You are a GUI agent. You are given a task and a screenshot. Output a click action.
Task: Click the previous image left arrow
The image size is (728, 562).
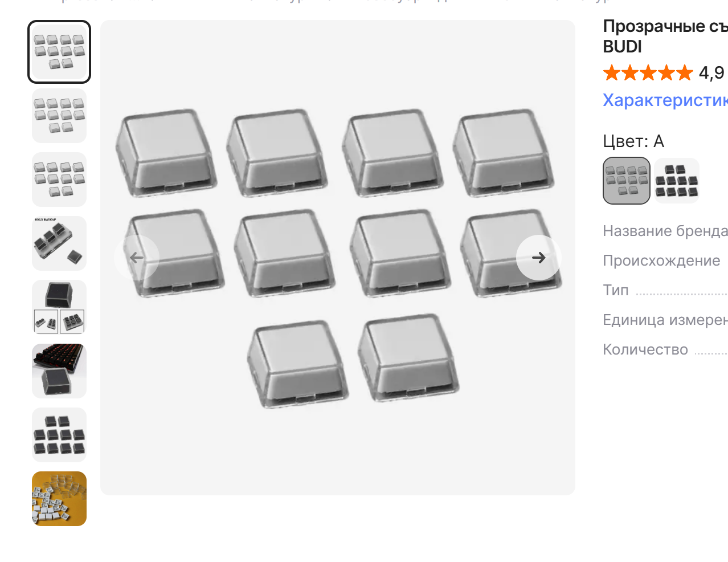(137, 258)
